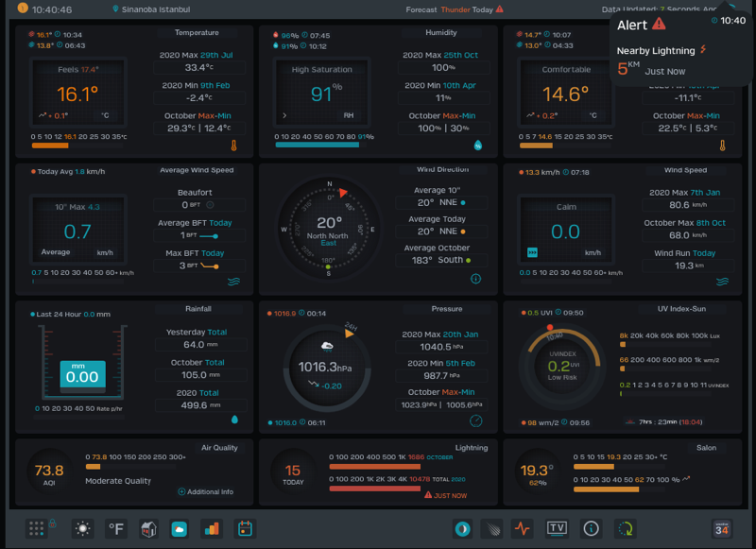Open Additional Info in Air Quality

(x=206, y=491)
